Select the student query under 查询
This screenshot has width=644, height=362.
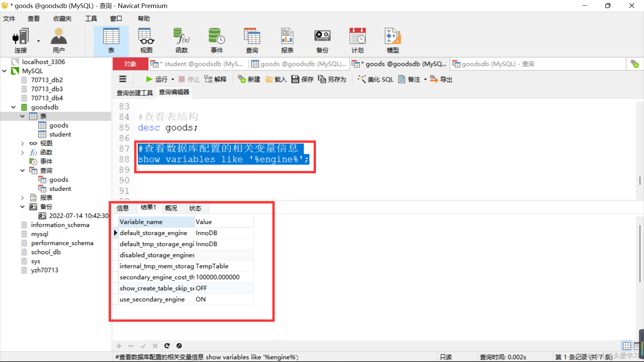tap(60, 188)
